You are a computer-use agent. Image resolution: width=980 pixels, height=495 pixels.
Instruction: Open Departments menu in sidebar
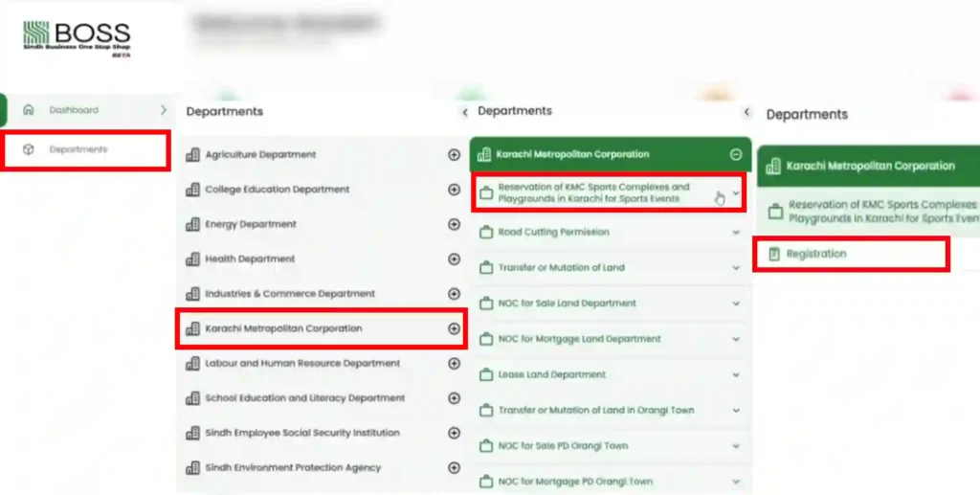pyautogui.click(x=78, y=149)
